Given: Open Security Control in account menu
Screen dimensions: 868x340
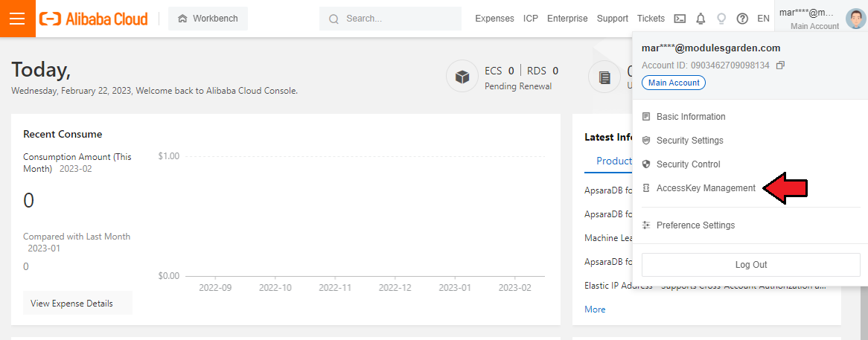Looking at the screenshot, I should pyautogui.click(x=688, y=164).
